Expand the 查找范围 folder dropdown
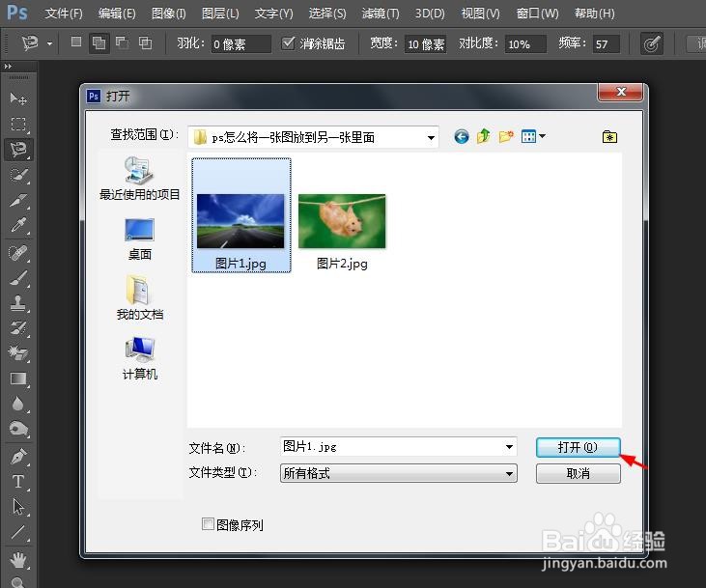The image size is (706, 588). [431, 137]
